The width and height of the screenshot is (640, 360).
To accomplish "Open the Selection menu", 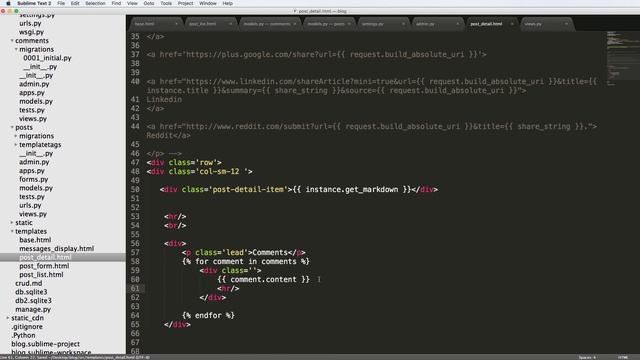I will tap(95, 3).
